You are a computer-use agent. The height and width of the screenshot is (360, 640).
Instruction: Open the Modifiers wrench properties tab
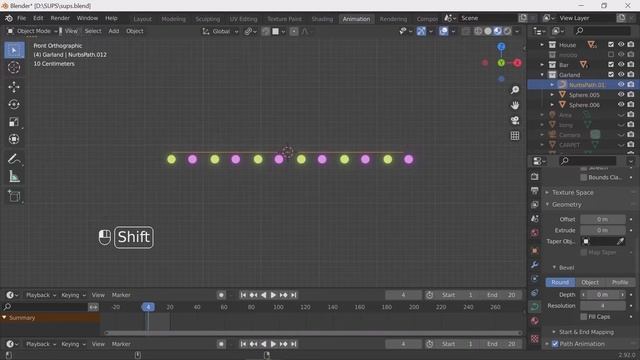535,265
